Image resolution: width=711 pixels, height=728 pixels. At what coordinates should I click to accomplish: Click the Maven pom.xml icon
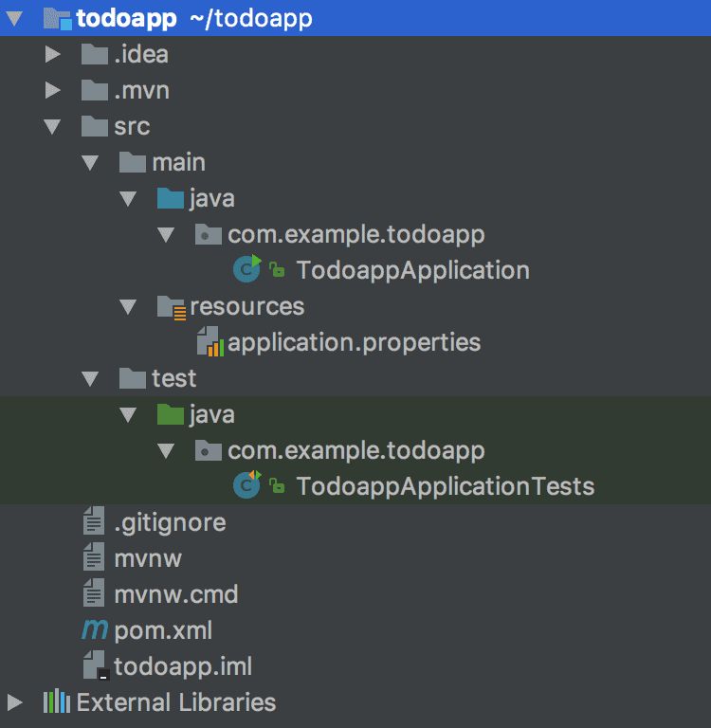95,630
